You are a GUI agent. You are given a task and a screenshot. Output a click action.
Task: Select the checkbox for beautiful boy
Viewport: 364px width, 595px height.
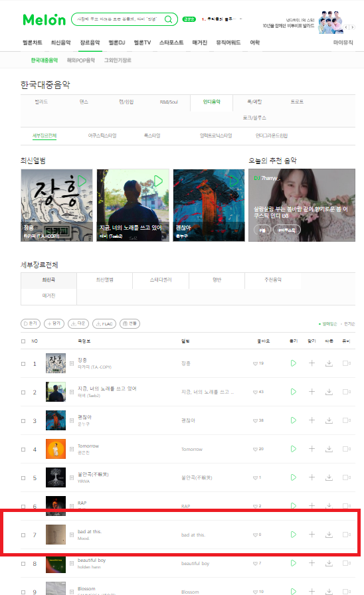(x=23, y=564)
